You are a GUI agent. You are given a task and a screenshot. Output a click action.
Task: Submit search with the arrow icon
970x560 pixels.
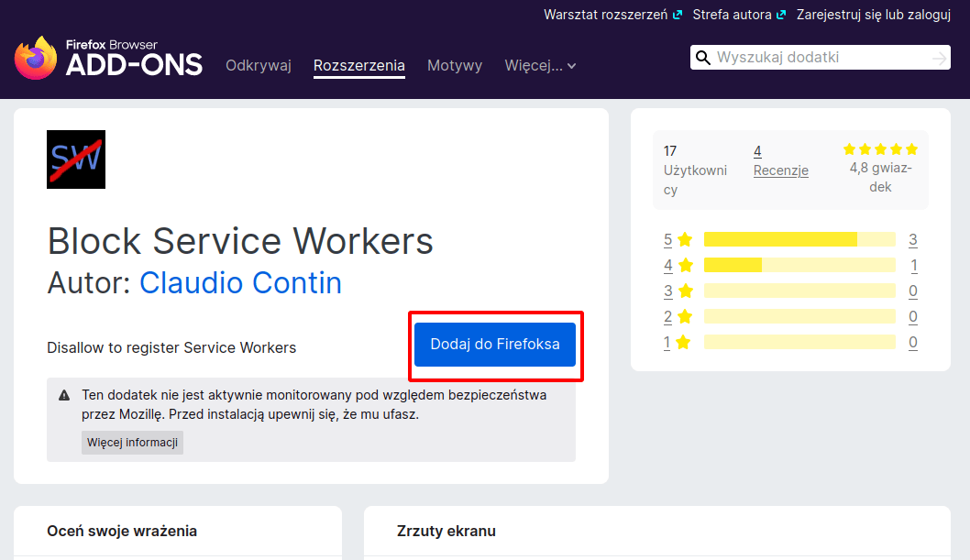[939, 58]
